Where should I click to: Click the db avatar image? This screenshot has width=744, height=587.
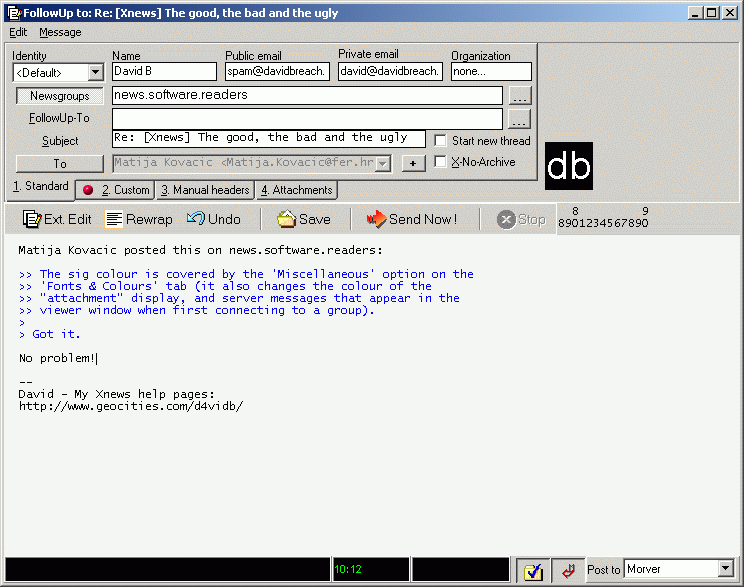click(x=569, y=166)
